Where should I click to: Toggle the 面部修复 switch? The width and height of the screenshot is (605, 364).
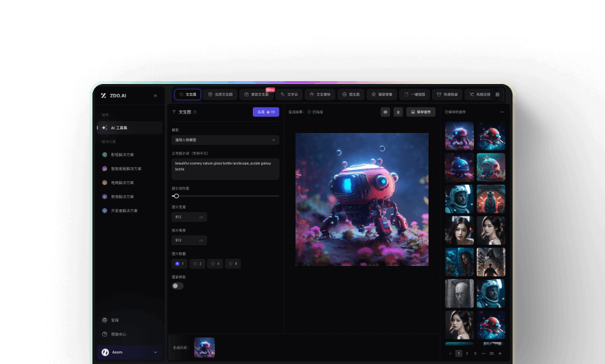click(178, 286)
